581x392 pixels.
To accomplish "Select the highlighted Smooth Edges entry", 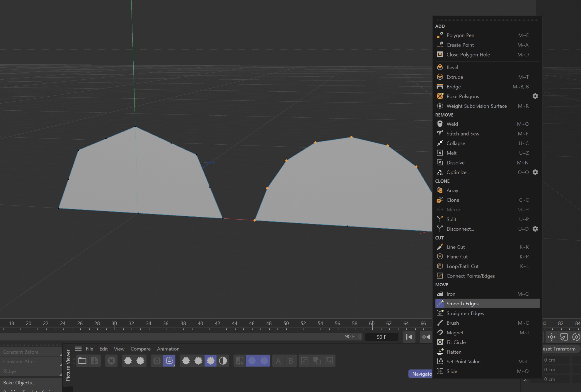I will (487, 304).
